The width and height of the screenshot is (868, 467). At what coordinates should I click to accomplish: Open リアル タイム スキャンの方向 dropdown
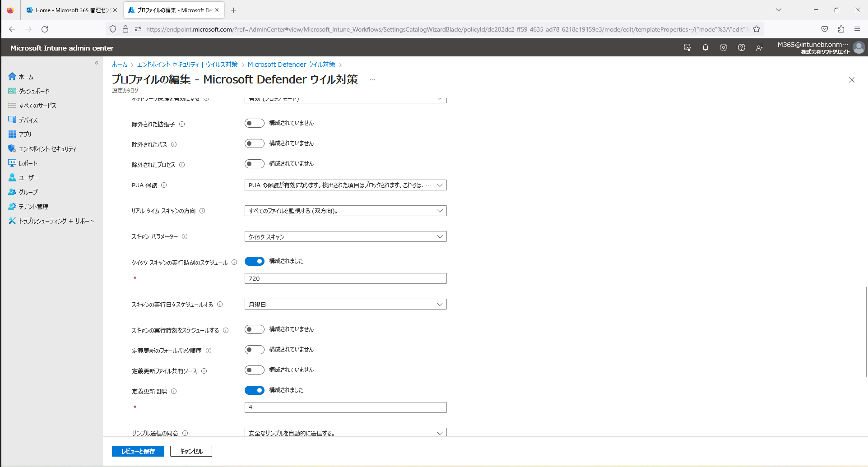346,211
